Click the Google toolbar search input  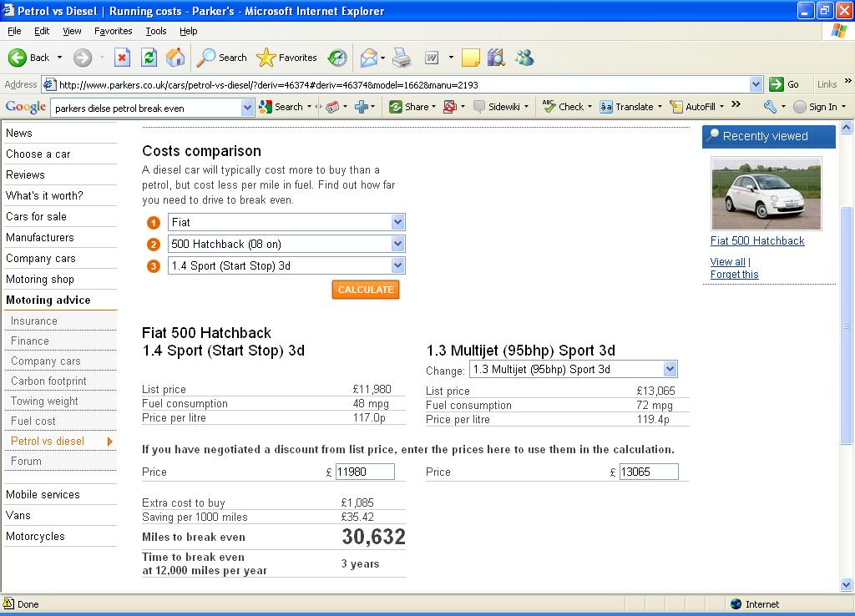146,108
